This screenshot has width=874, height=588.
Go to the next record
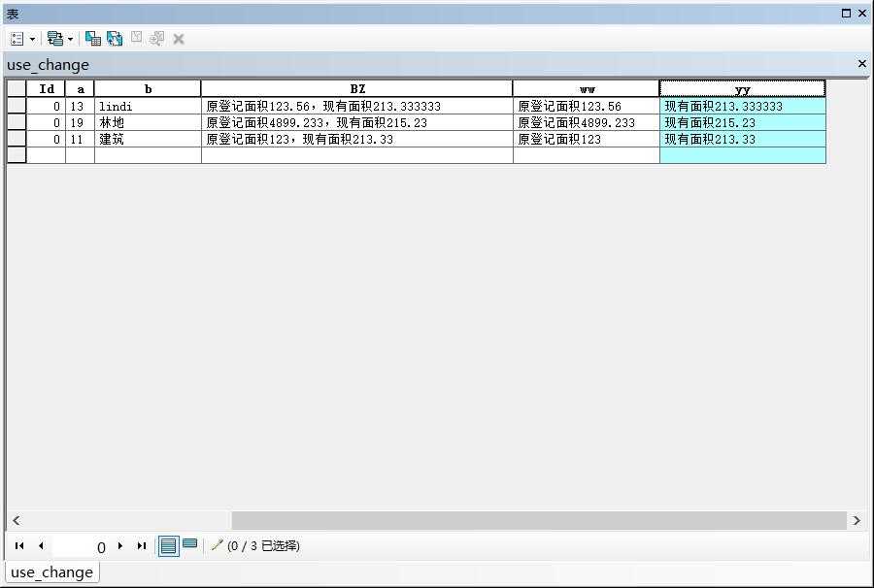point(119,545)
